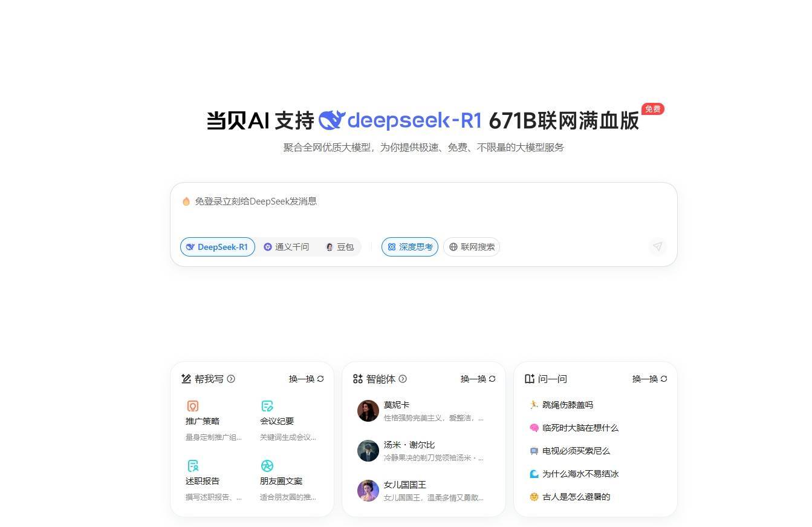
Task: Open the 述职报告 template icon
Action: [x=193, y=466]
